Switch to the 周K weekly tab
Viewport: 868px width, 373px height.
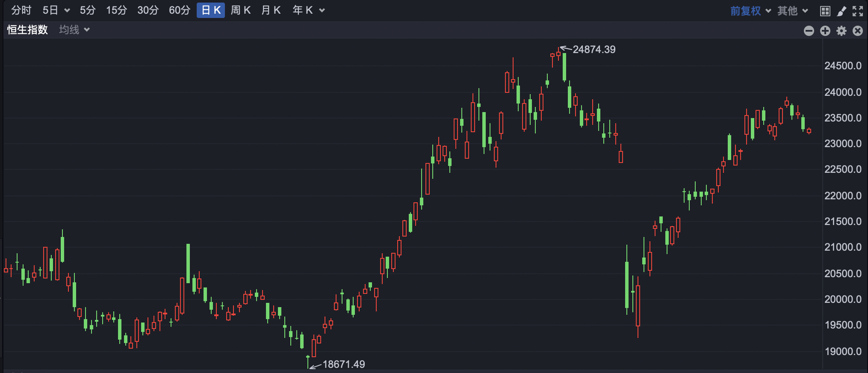[241, 10]
